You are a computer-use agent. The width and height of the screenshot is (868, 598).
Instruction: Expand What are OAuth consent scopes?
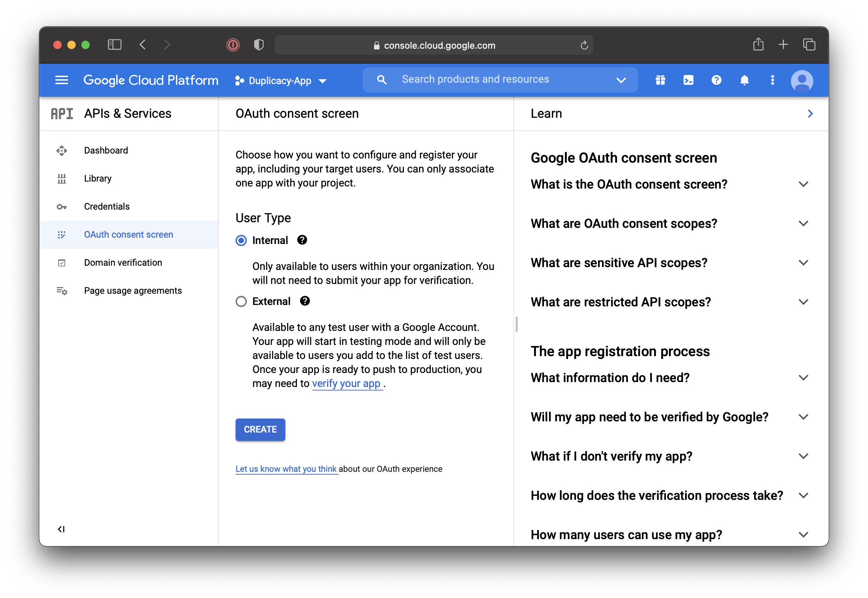[x=803, y=223]
